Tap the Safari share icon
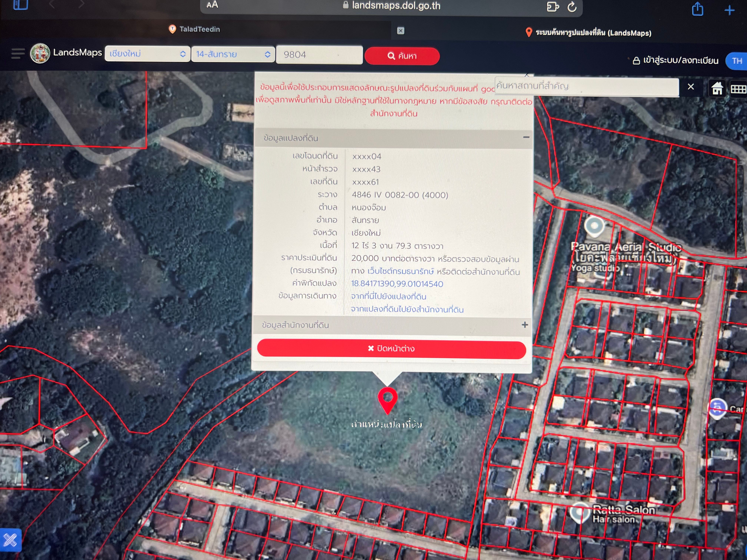Image resolution: width=747 pixels, height=560 pixels. tap(697, 9)
